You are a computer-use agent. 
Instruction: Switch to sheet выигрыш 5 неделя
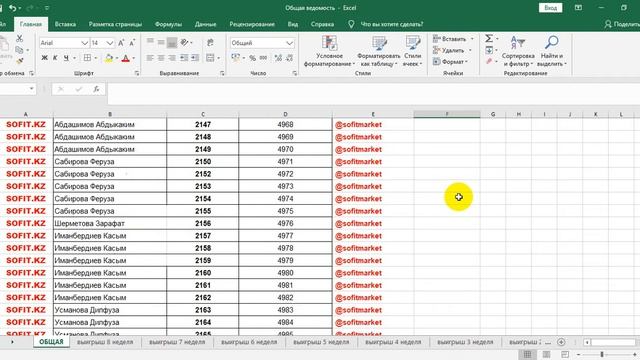coord(321,342)
